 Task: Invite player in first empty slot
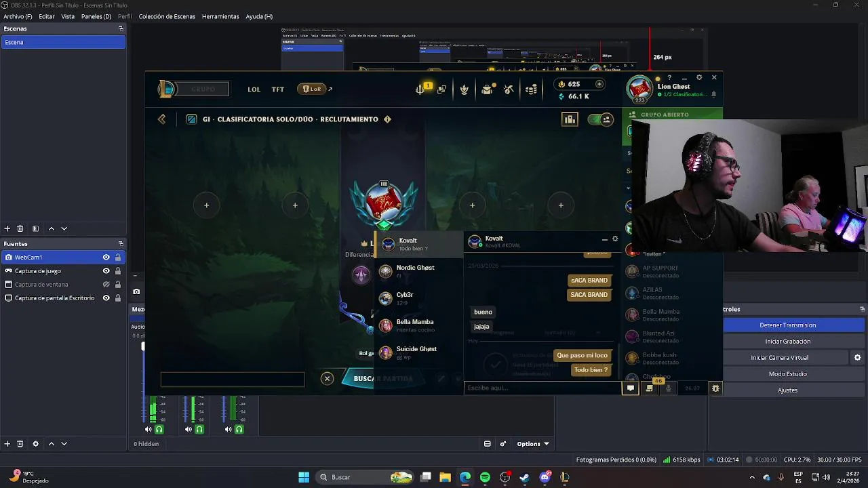click(x=207, y=205)
